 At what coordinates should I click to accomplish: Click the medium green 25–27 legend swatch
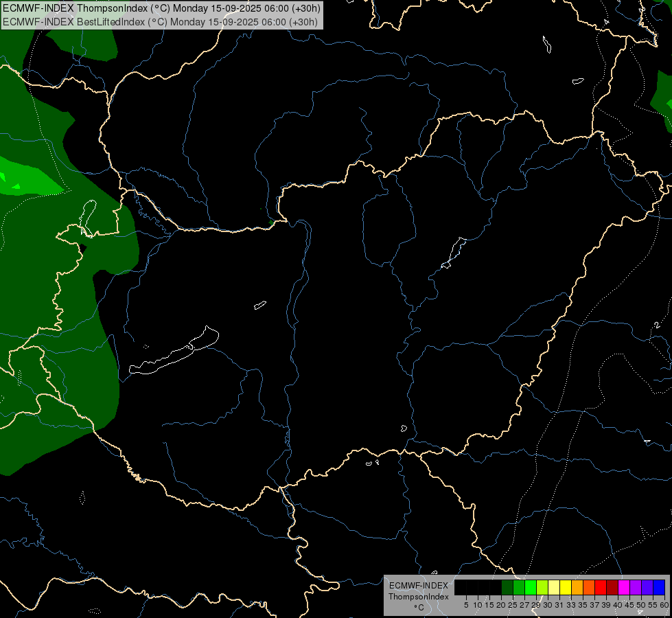point(519,587)
